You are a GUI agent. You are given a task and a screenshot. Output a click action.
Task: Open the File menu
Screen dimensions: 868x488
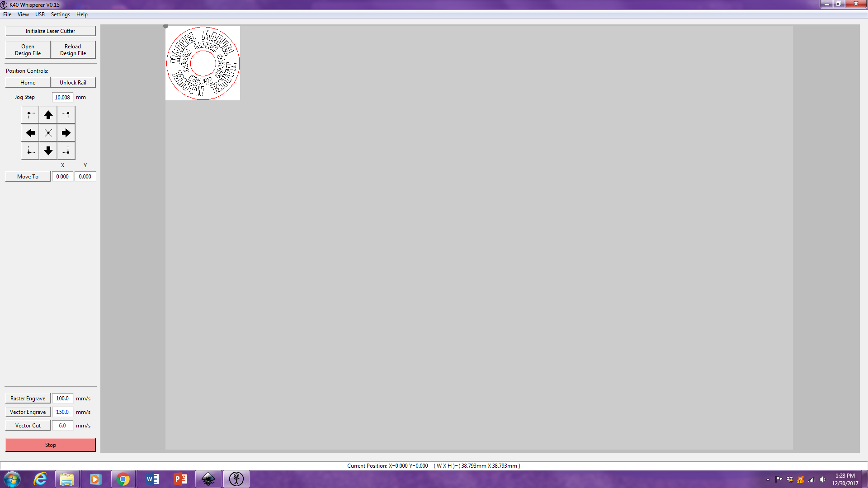7,14
